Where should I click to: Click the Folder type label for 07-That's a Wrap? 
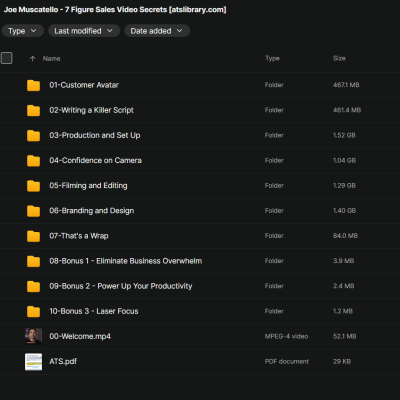tap(274, 236)
